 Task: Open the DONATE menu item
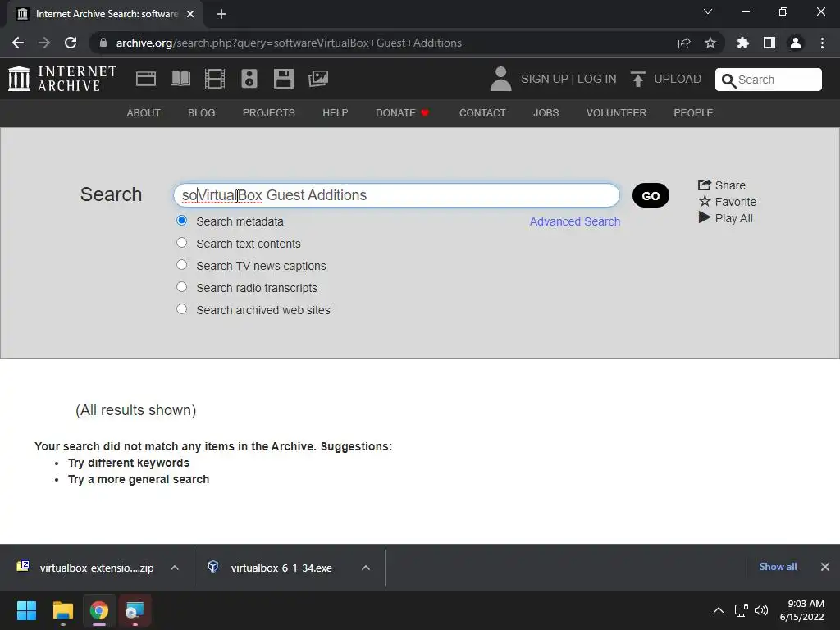tap(402, 113)
